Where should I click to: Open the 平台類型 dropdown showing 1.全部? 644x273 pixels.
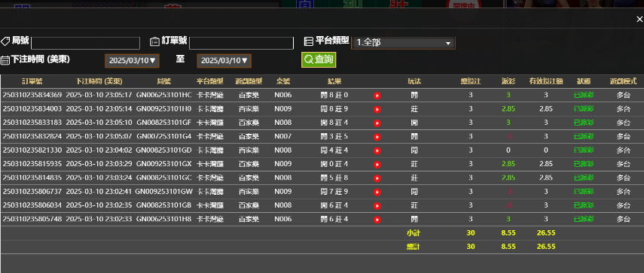click(403, 43)
